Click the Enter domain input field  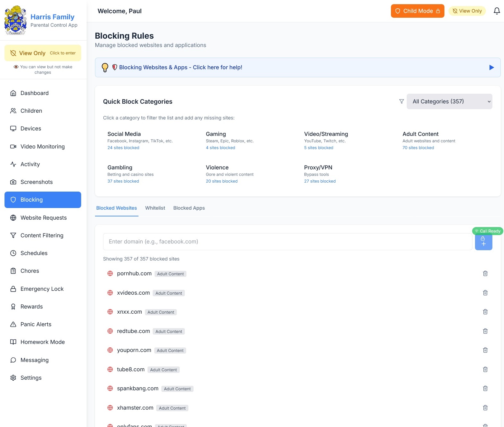287,242
